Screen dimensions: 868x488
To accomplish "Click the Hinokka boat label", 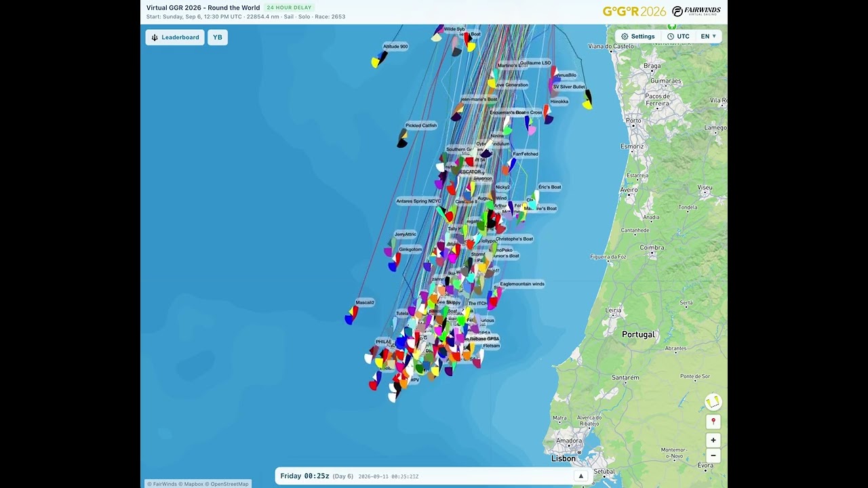I will pyautogui.click(x=559, y=102).
